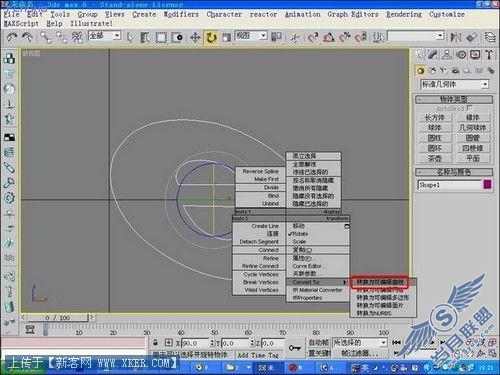Screen dimensions: 500x375
Task: Click the 平面 plane button
Action: click(x=473, y=159)
